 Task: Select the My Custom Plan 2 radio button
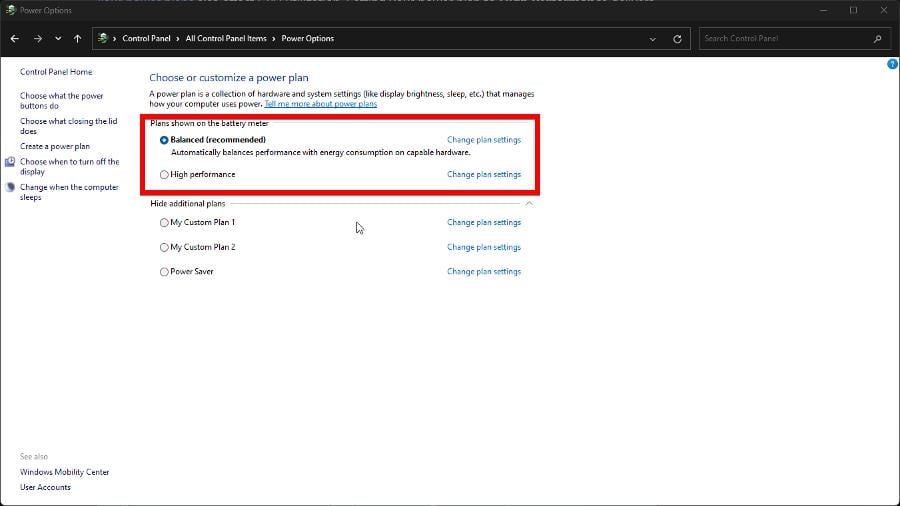tap(164, 247)
